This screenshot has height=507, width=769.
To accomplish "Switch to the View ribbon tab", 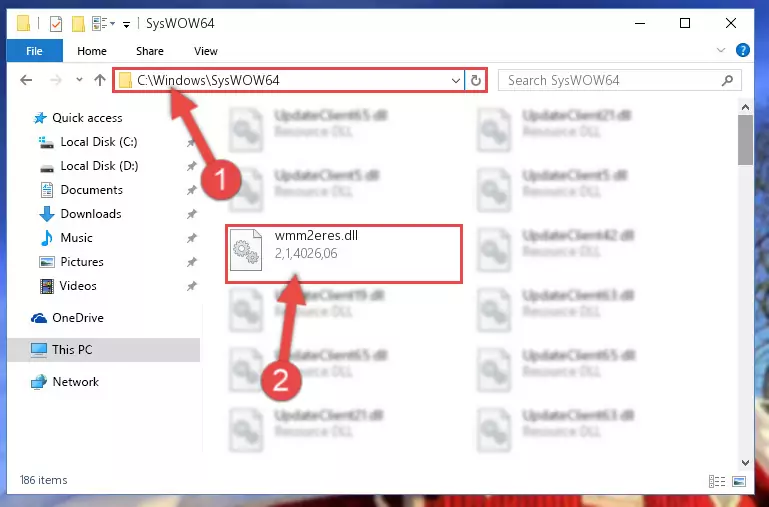I will point(205,51).
